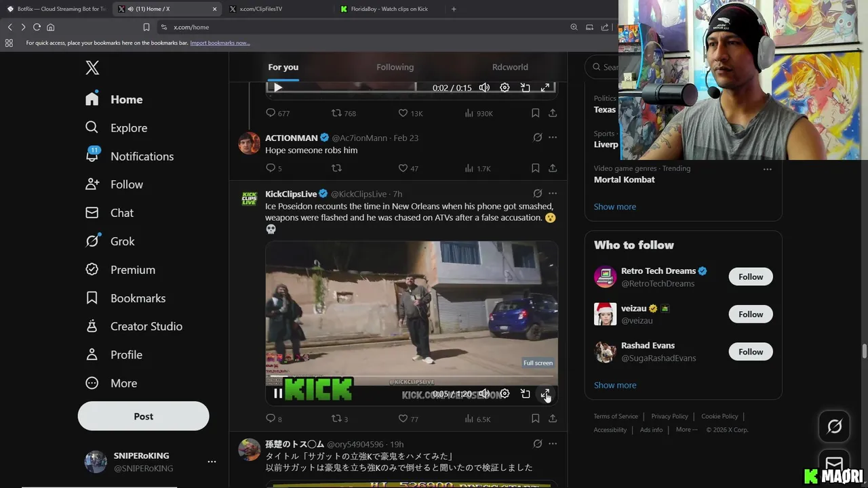Follow Rashad Evans
Viewport: 868px width, 488px height.
tap(751, 352)
